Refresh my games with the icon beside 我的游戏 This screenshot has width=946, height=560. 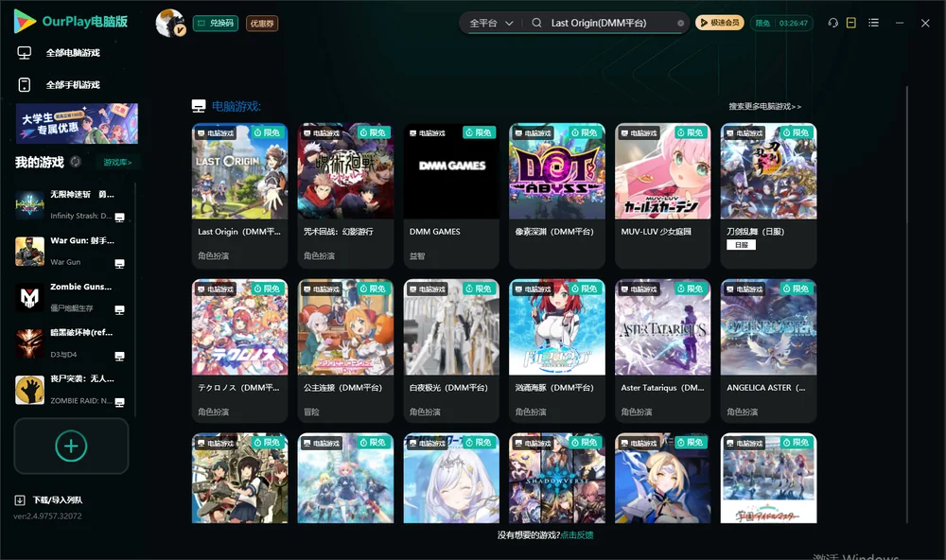pyautogui.click(x=76, y=162)
